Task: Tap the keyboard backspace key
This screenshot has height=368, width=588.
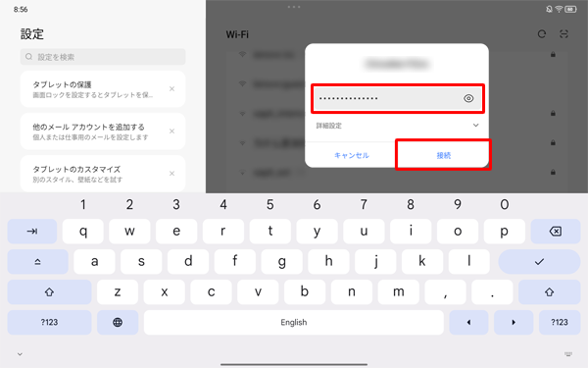Action: pos(556,232)
